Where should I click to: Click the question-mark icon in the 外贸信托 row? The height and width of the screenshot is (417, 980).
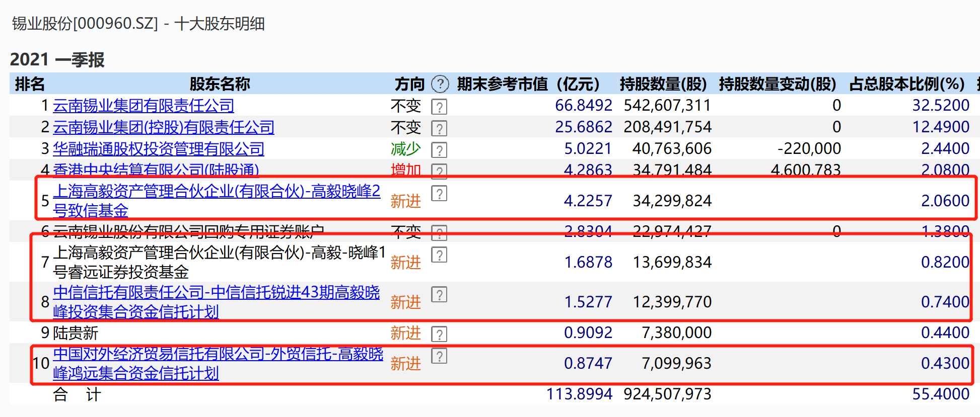[x=439, y=356]
